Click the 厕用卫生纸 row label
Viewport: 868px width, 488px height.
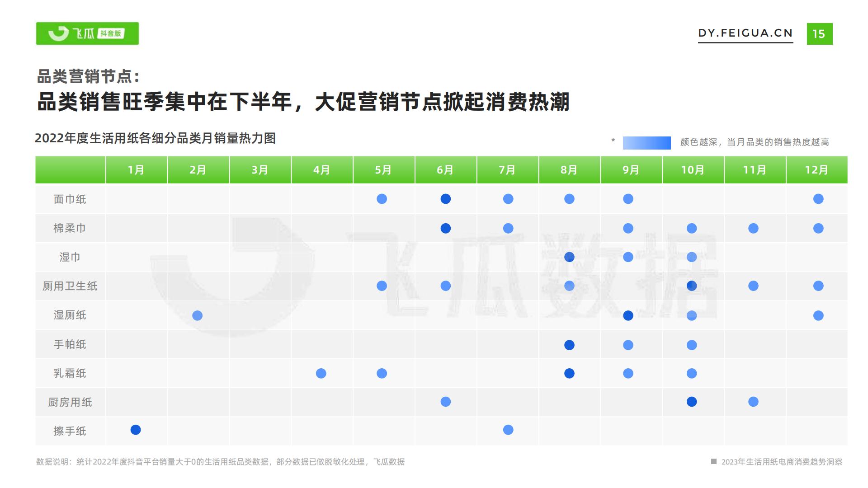(70, 286)
